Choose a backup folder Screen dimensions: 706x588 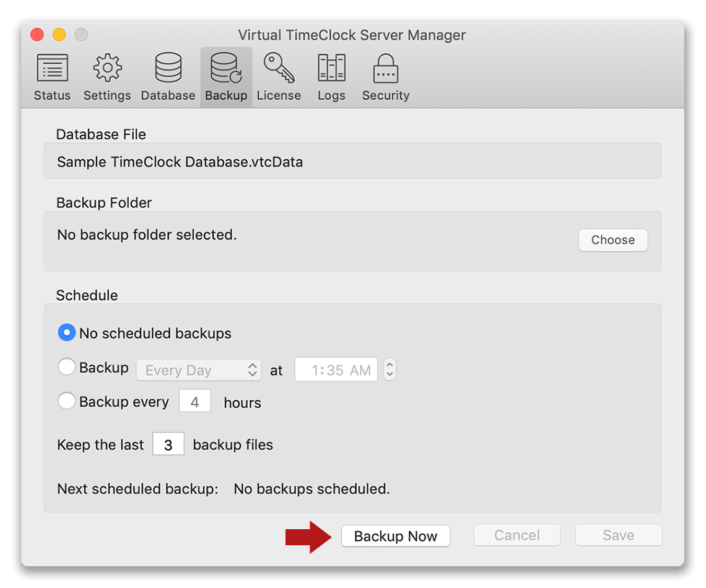point(612,240)
